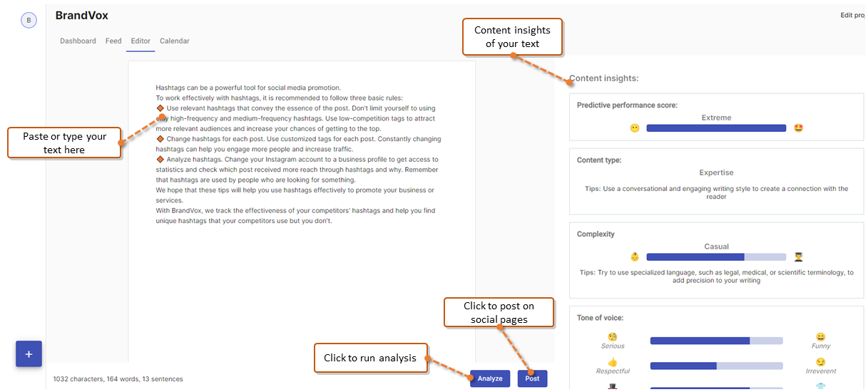The width and height of the screenshot is (868, 392).
Task: Click the baby emoji on Complexity bar
Action: coord(635,257)
